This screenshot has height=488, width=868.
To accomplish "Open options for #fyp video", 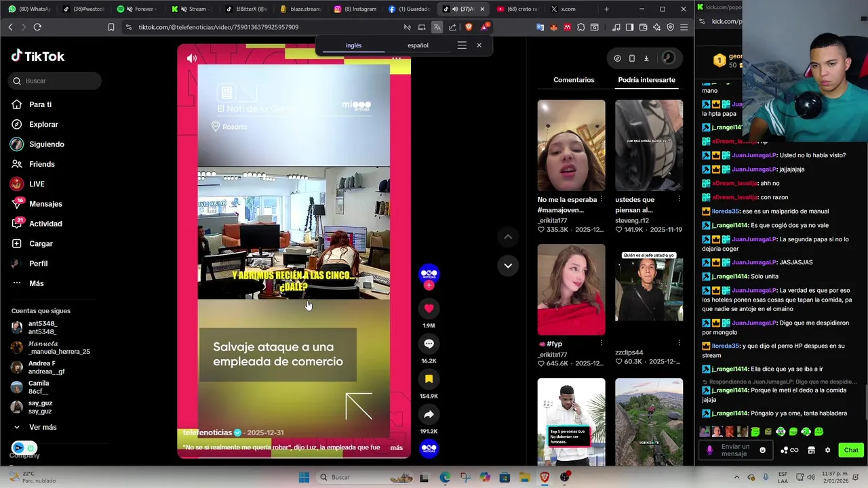I will coord(601,343).
